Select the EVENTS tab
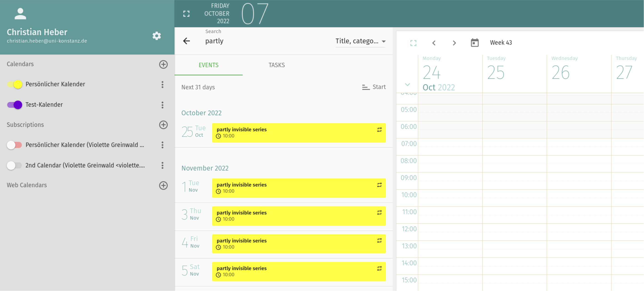Viewport: 644px width, 291px height. pyautogui.click(x=209, y=65)
